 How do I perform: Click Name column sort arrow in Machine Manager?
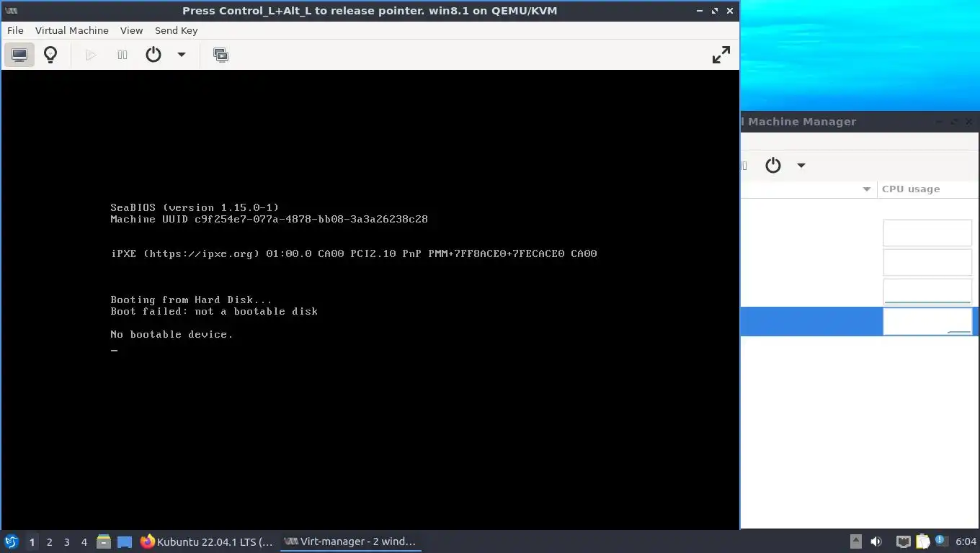click(x=867, y=189)
